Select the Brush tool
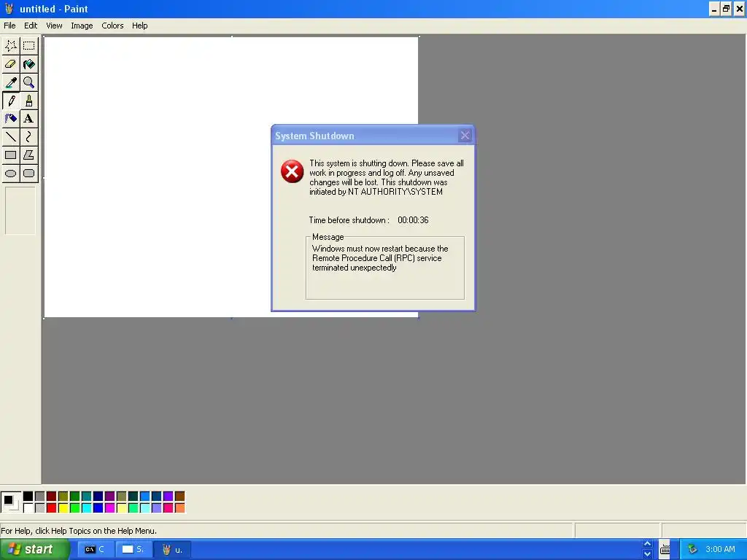This screenshot has height=560, width=747. [29, 101]
